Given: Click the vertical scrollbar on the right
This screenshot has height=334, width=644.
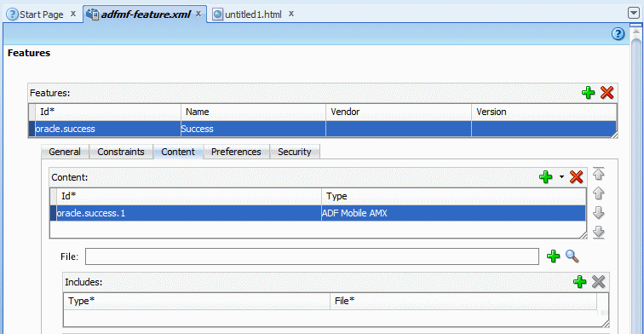Looking at the screenshot, I should 635,185.
